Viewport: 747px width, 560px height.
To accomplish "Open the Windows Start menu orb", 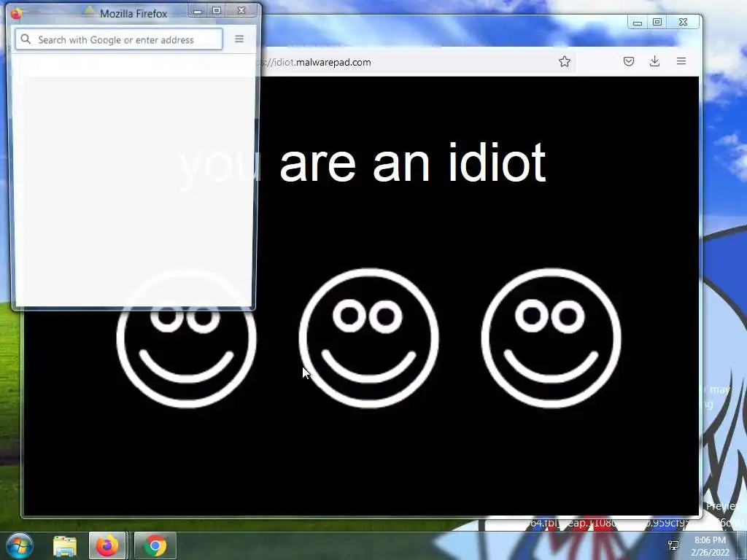I will (x=19, y=545).
